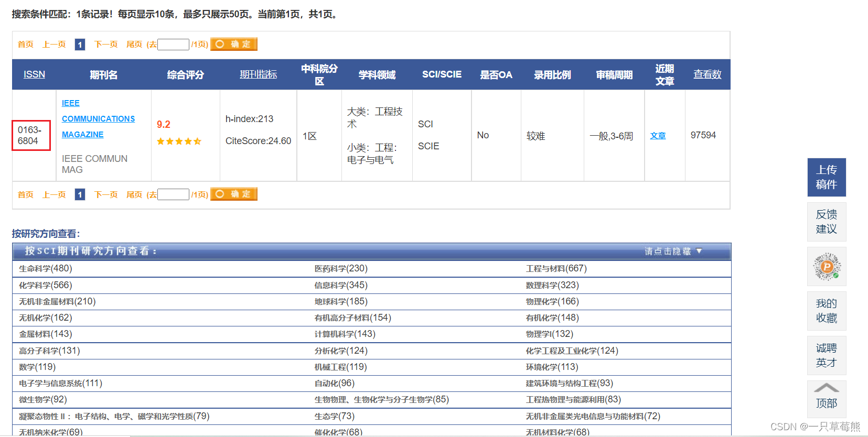Browse 无机非金属材料(210) category
Screen dimensions: 868x437
click(57, 302)
